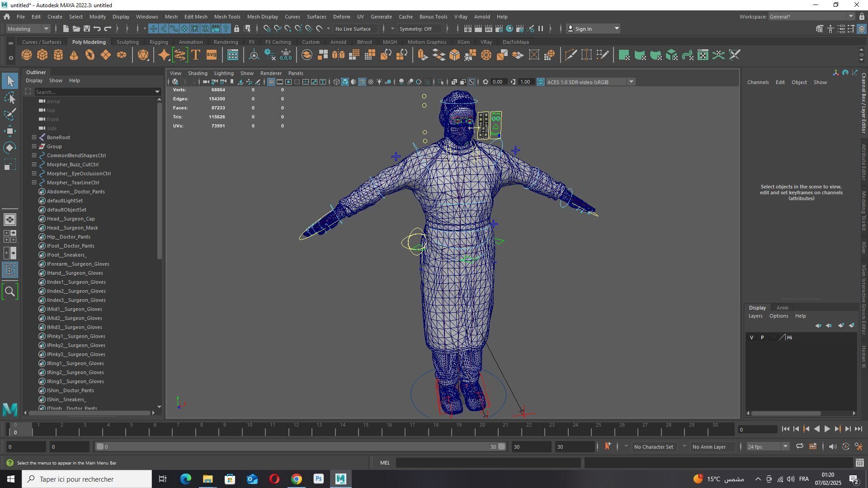This screenshot has height=488, width=868.
Task: Click the MEL script type label
Action: [385, 463]
